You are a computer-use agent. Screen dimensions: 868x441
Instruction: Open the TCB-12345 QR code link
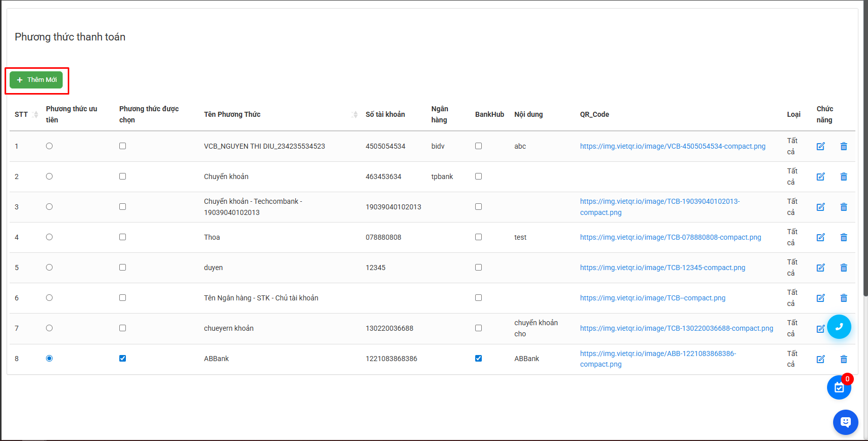662,268
